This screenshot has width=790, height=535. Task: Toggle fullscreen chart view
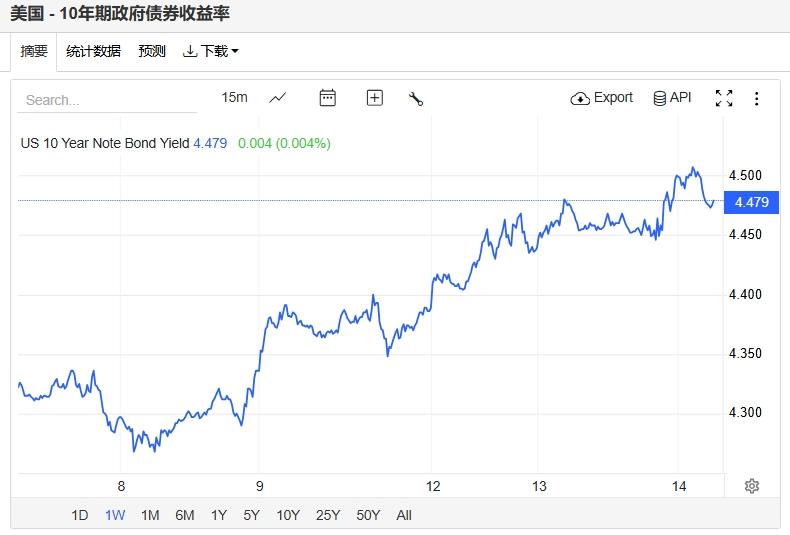point(724,98)
